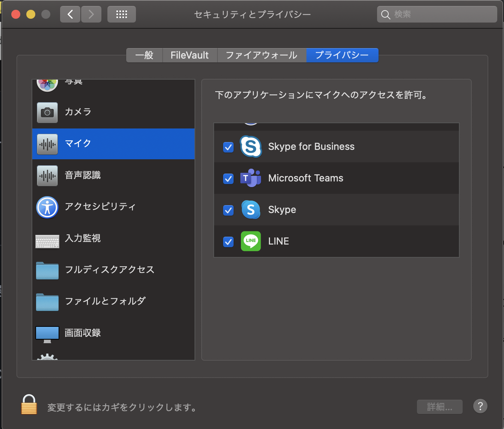This screenshot has height=429, width=504.
Task: Go back with the left arrow button
Action: click(x=70, y=14)
